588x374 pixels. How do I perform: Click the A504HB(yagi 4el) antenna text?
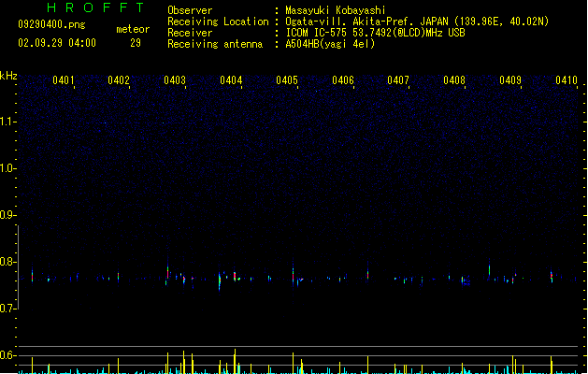pos(330,44)
